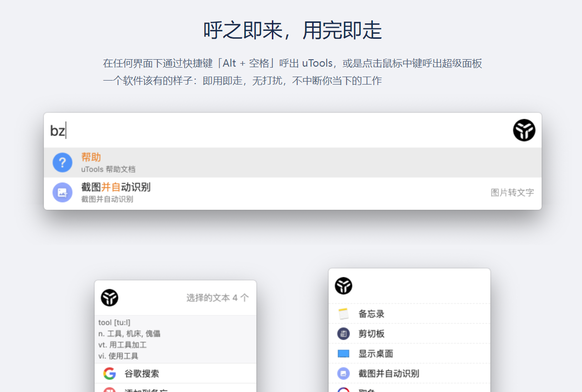Select the 帮助 uTools help result
The width and height of the screenshot is (582, 392).
[292, 163]
